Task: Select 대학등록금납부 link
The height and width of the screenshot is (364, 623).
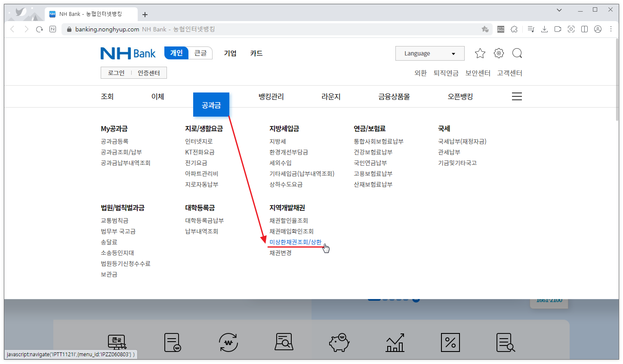Action: pyautogui.click(x=204, y=221)
